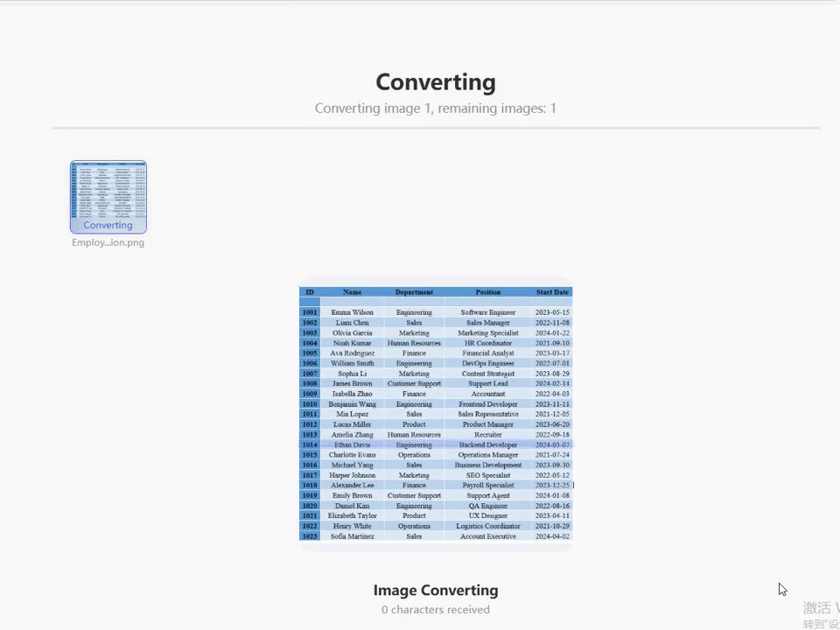840x630 pixels.
Task: Select the Sofia Martinez name cell
Action: [x=352, y=536]
